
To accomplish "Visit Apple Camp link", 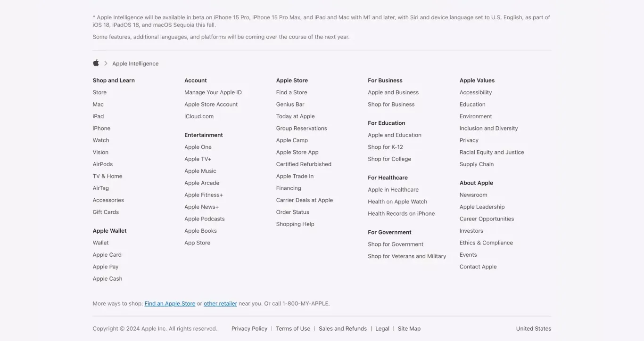I will [292, 140].
